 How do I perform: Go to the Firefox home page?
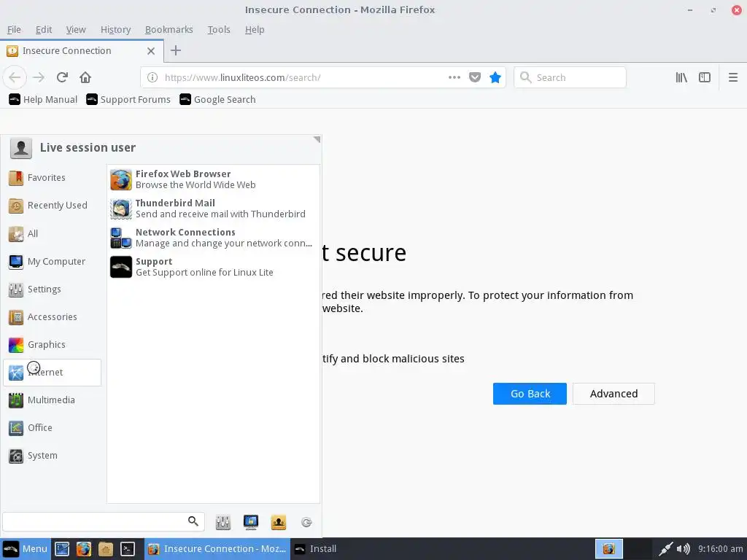[x=85, y=77]
